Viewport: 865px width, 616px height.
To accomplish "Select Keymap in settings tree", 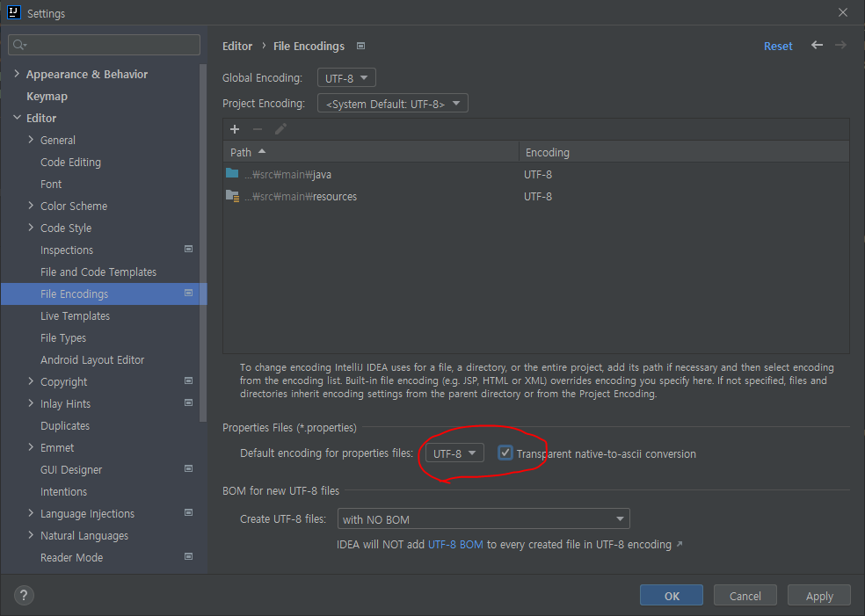I will [x=47, y=97].
